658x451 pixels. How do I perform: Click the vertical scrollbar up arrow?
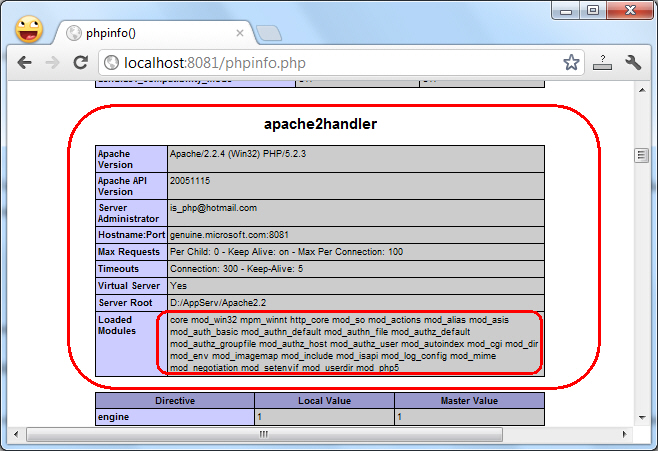642,90
